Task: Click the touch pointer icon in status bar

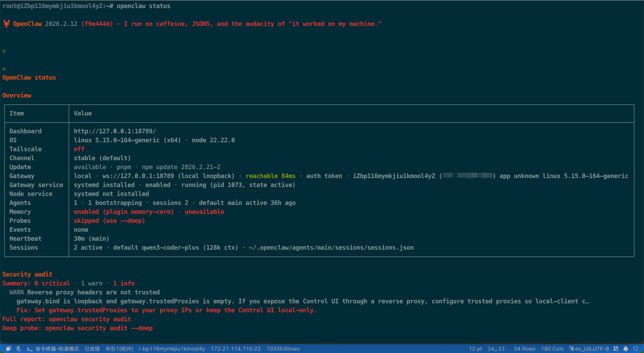Action: click(19, 349)
